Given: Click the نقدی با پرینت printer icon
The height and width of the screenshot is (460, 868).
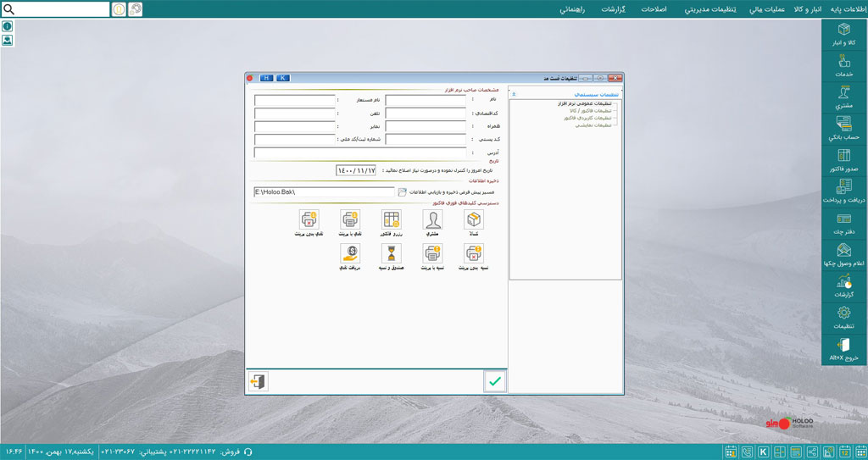Looking at the screenshot, I should click(350, 219).
